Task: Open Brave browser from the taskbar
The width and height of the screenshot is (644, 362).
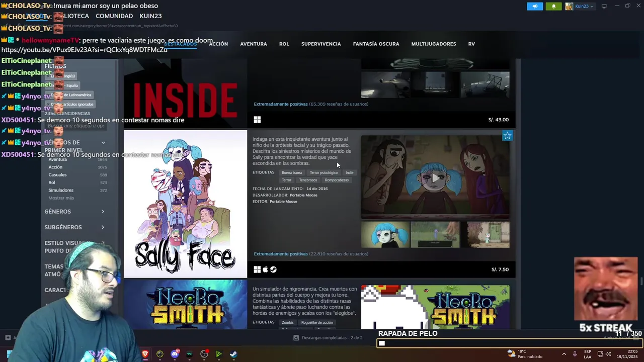Action: [x=145, y=354]
